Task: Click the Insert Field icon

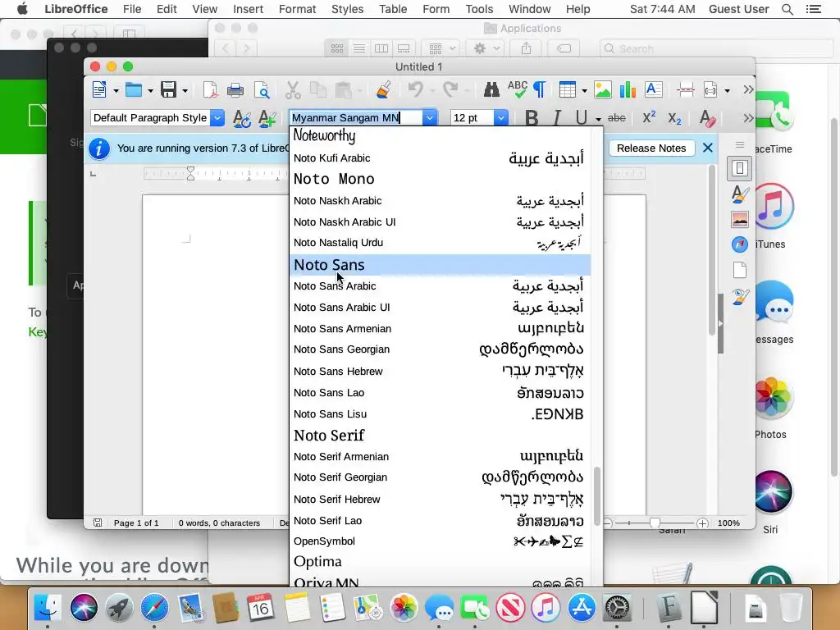Action: pos(710,90)
